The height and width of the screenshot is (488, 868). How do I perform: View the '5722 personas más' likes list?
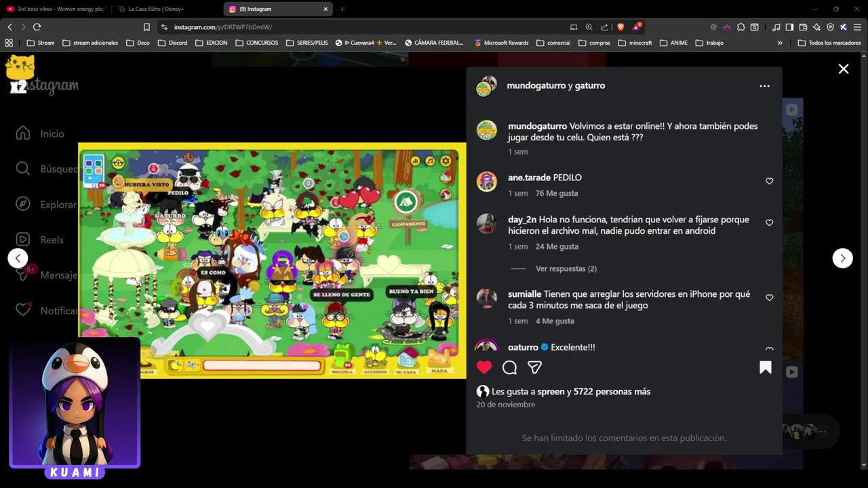pos(612,392)
